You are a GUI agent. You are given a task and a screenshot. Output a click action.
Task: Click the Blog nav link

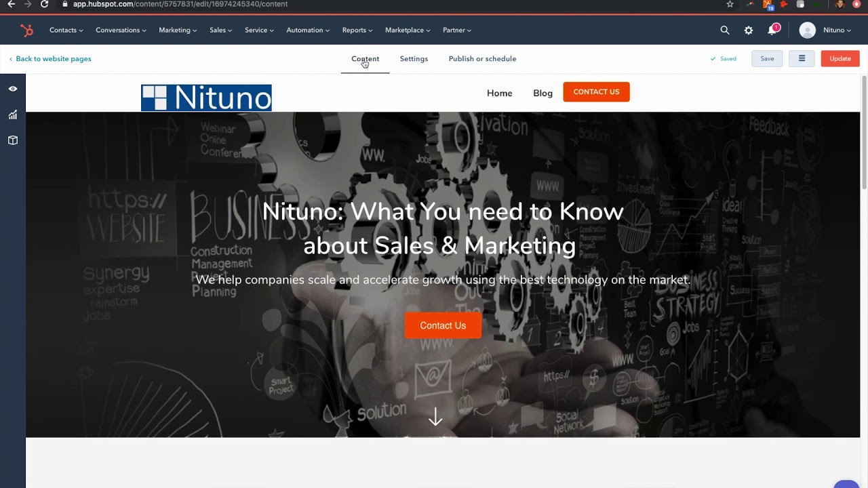coord(542,93)
